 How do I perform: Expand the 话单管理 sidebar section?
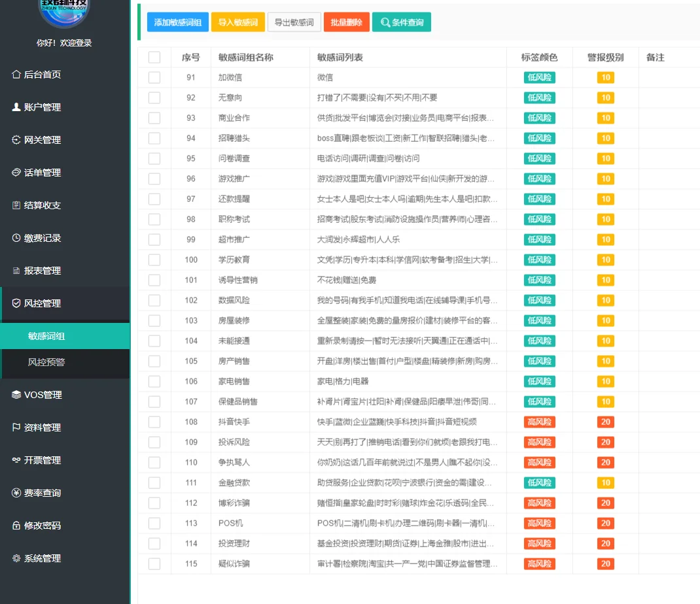point(65,172)
